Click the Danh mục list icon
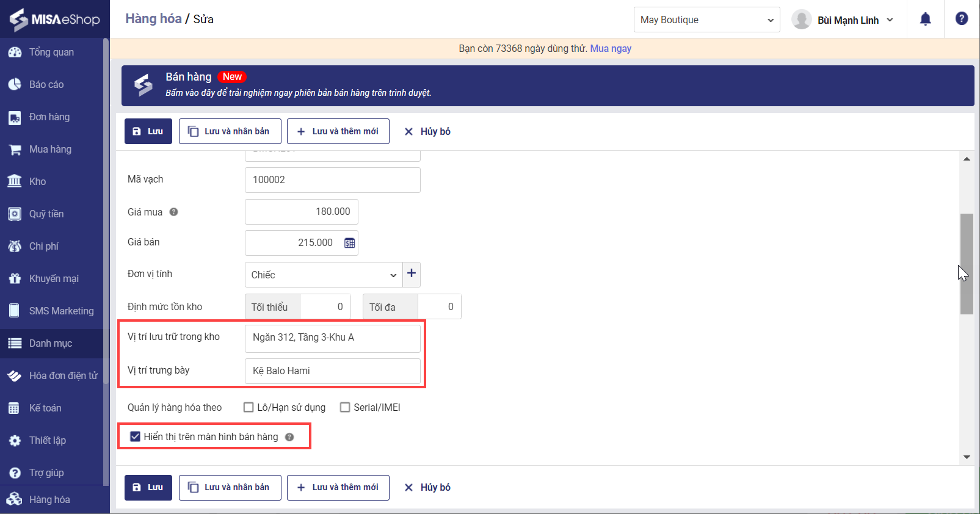The image size is (980, 514). pos(15,343)
